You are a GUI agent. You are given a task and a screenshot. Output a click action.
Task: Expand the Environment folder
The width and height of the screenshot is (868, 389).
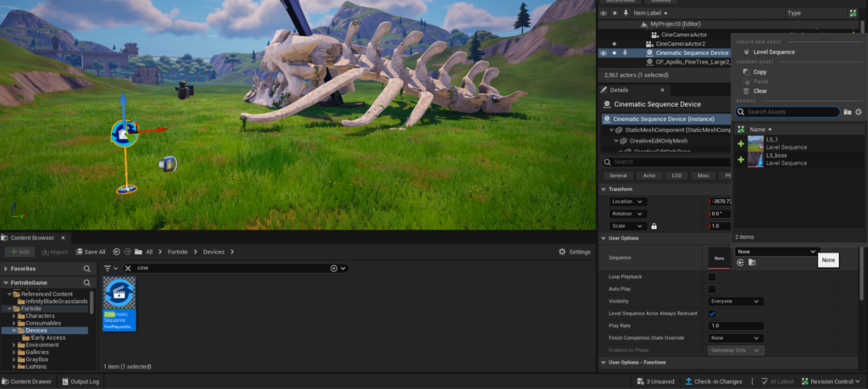(x=14, y=345)
